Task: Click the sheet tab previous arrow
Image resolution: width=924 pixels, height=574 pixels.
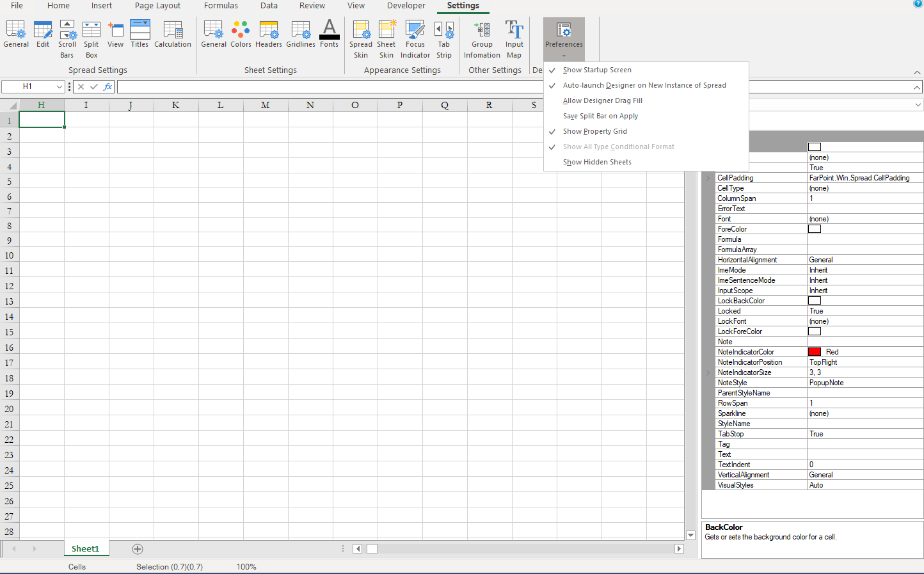Action: pos(14,549)
